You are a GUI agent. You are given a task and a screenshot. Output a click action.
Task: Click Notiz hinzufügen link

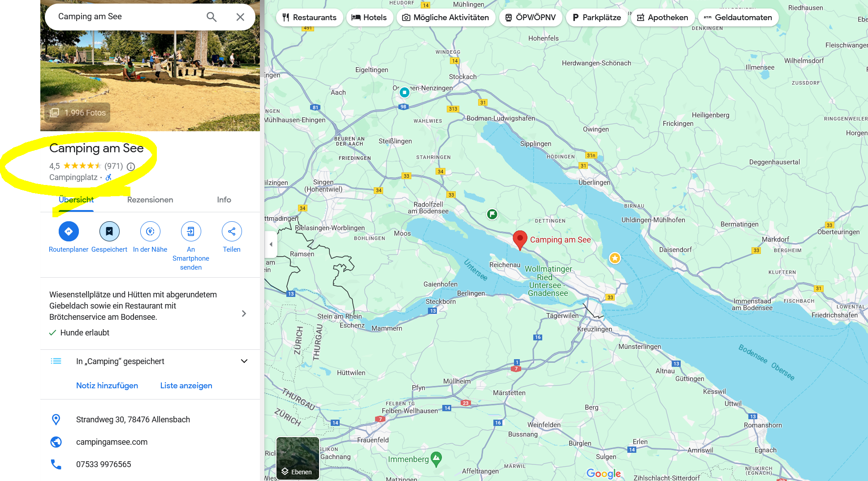pos(107,386)
